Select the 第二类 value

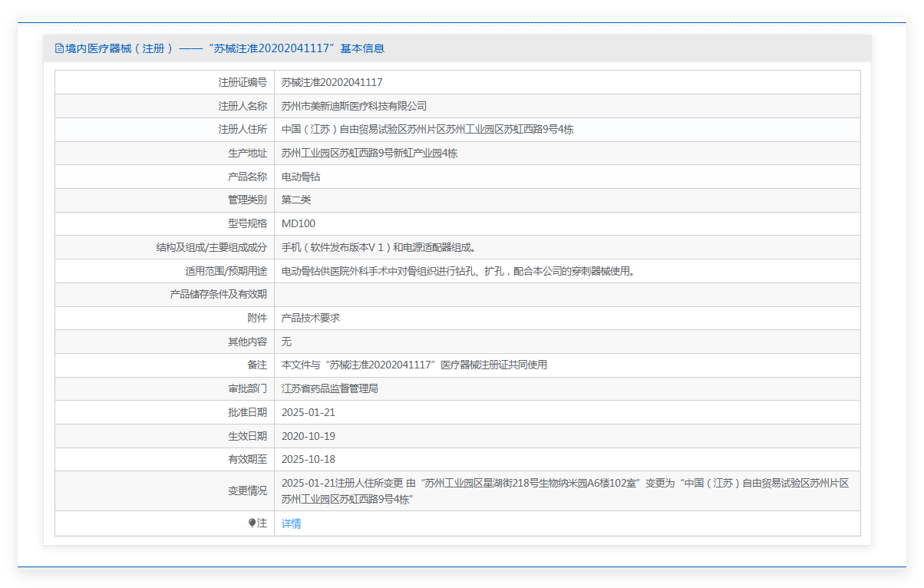pos(296,200)
